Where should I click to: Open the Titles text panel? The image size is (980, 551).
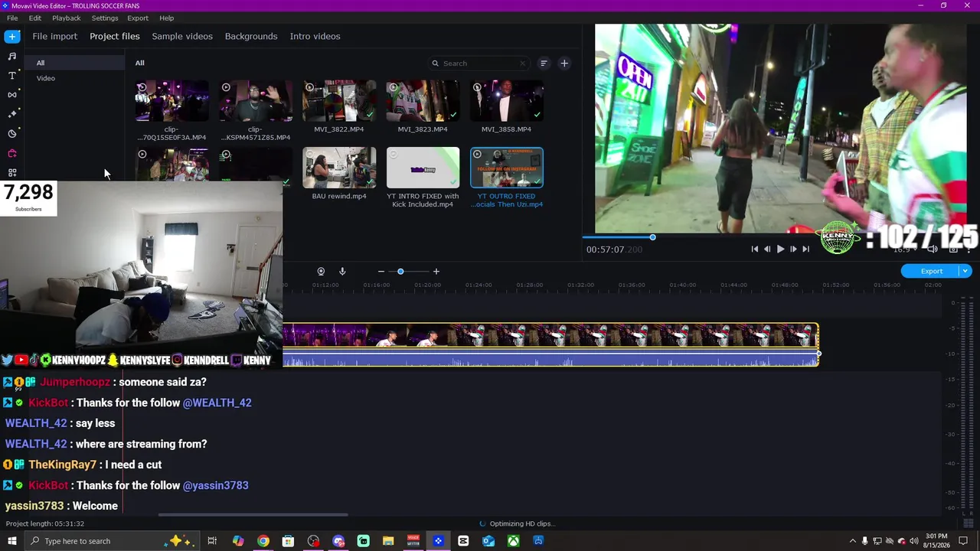tap(12, 75)
